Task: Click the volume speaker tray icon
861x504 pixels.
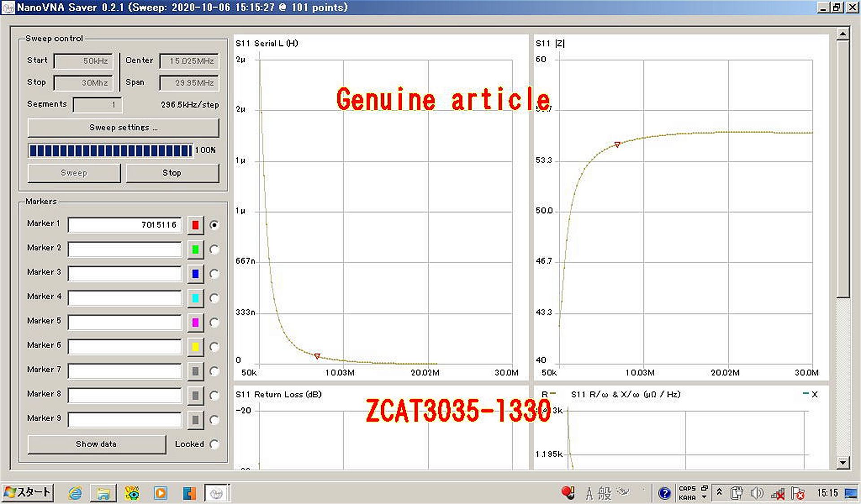Action: (757, 493)
